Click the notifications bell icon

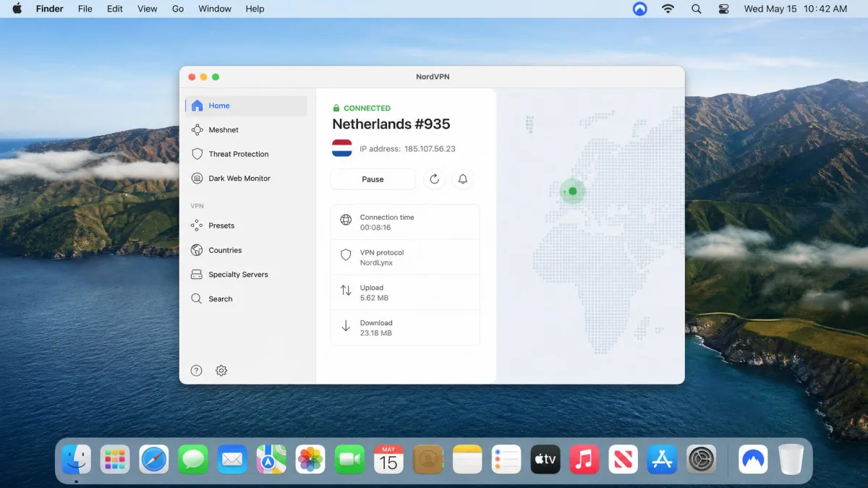(463, 179)
